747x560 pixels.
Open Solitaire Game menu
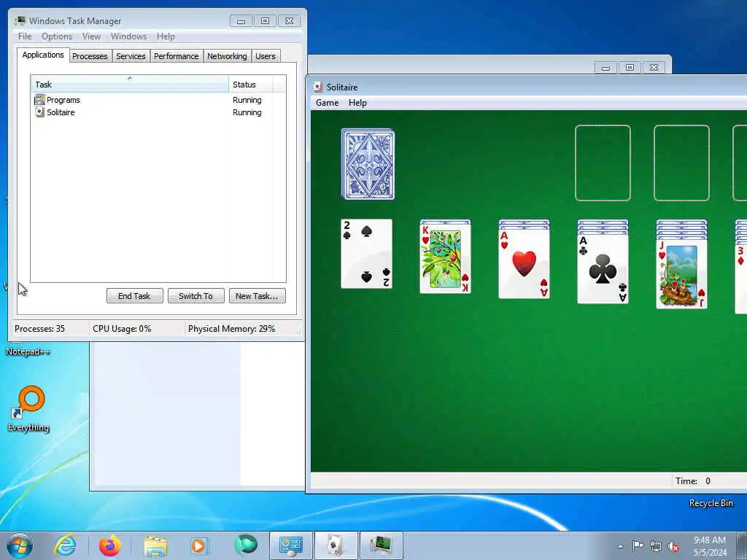tap(328, 103)
